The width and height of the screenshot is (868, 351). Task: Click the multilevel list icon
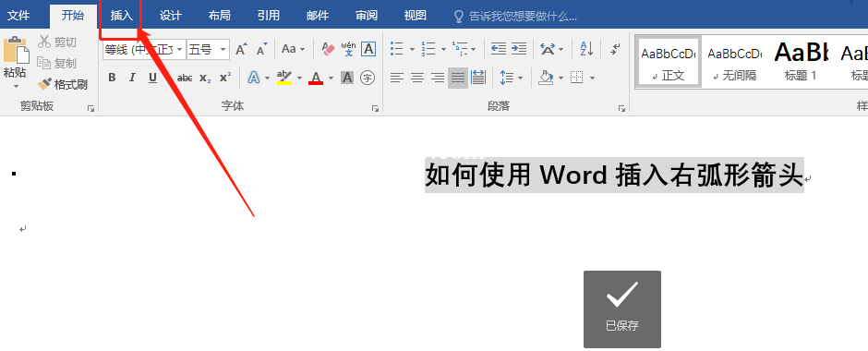460,49
